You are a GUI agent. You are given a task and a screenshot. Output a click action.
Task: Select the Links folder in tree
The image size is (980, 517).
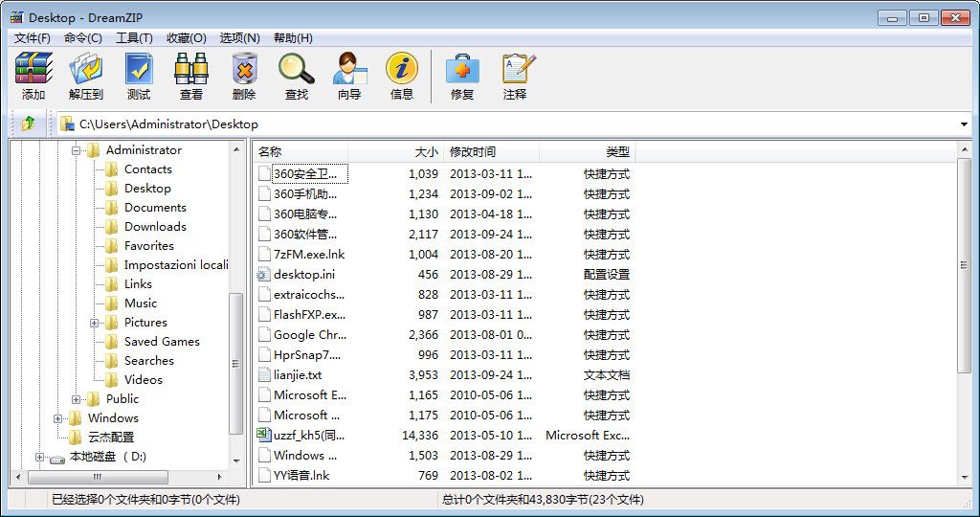(x=138, y=283)
